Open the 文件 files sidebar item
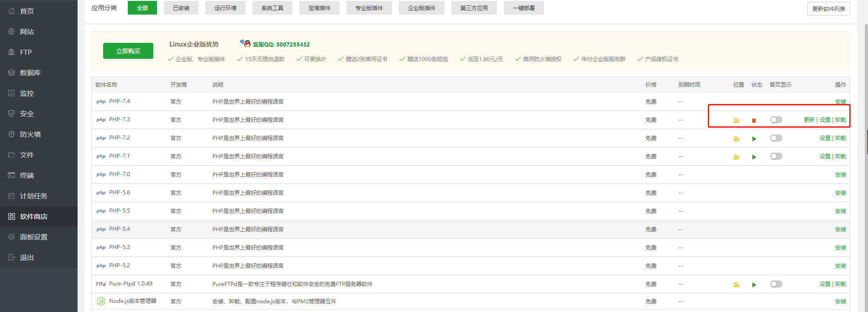Viewport: 868px width, 312px height. click(39, 155)
